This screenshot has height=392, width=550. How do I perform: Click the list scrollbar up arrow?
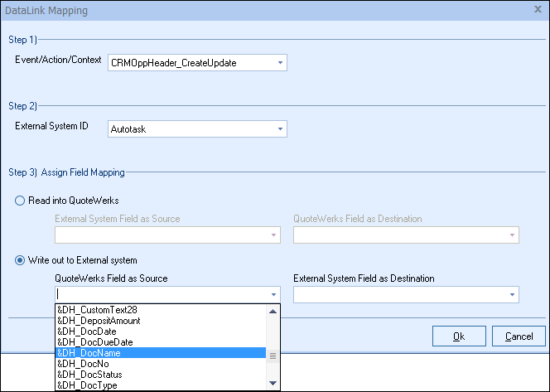pyautogui.click(x=273, y=312)
